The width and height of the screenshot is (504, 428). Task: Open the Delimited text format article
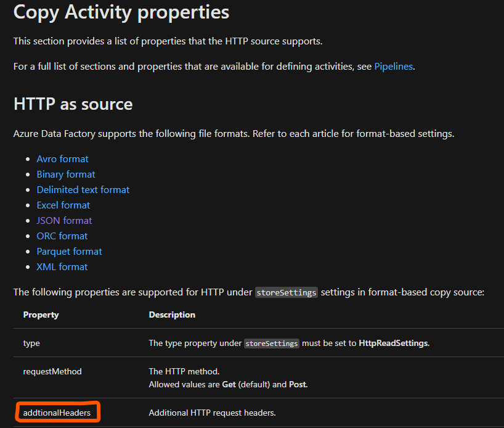(x=83, y=189)
